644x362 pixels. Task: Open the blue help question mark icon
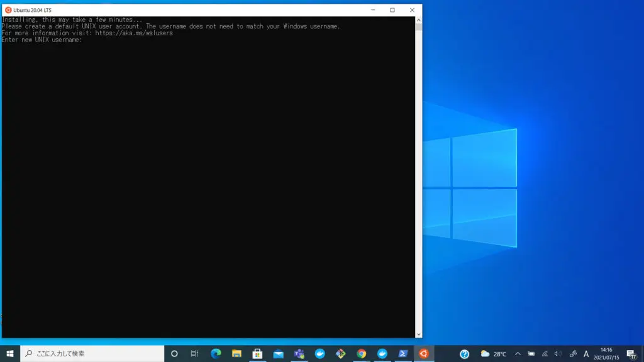coord(465,354)
